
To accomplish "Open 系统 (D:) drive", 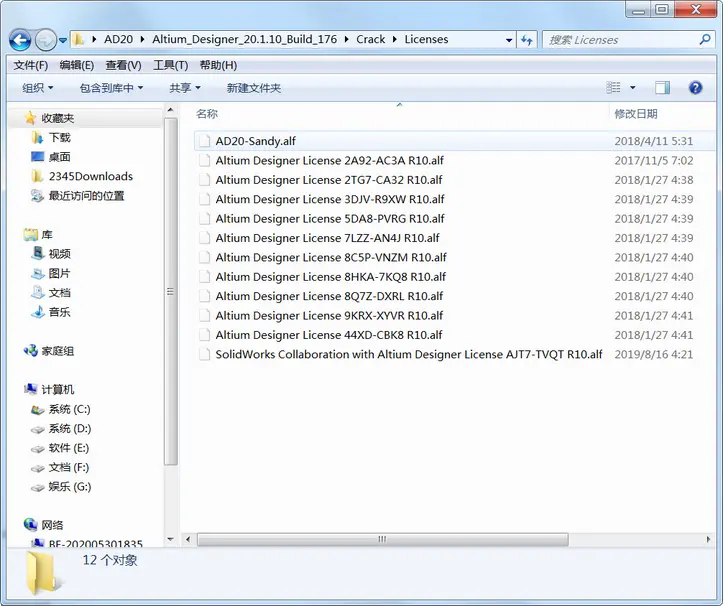I will (70, 429).
